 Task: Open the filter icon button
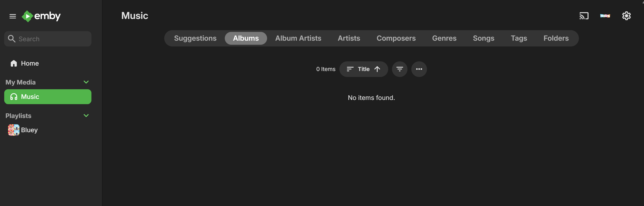coord(400,69)
